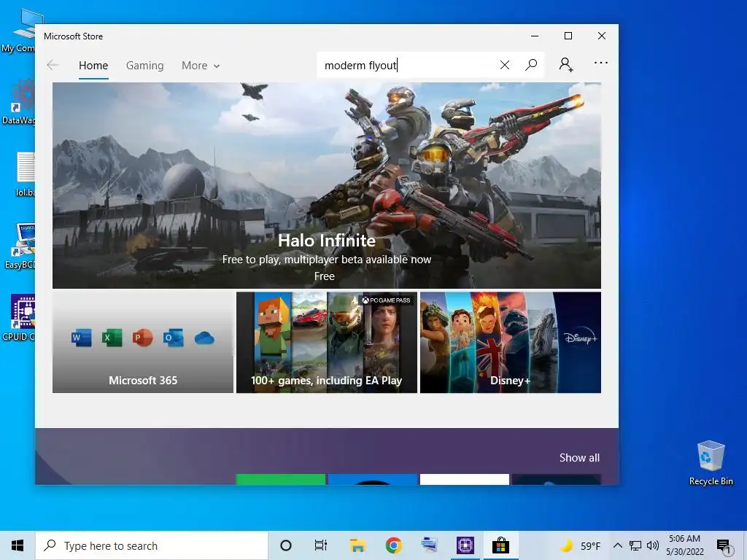Click the taskbar 'Type here to search' box
Screen dimensions: 747x560
click(x=152, y=545)
